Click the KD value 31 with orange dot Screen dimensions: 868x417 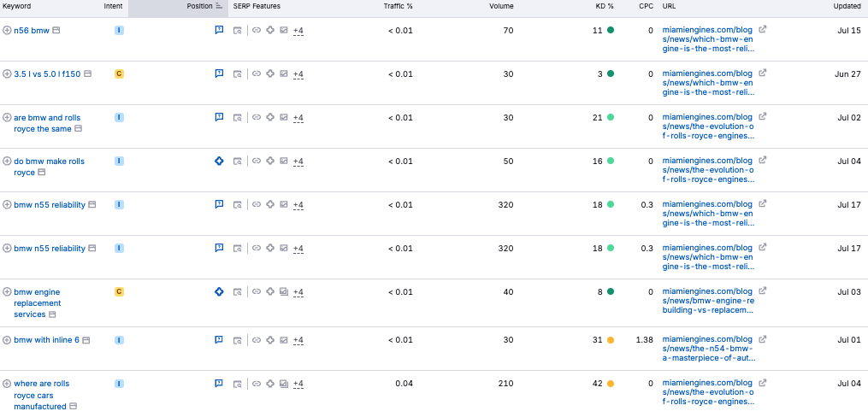pos(603,340)
